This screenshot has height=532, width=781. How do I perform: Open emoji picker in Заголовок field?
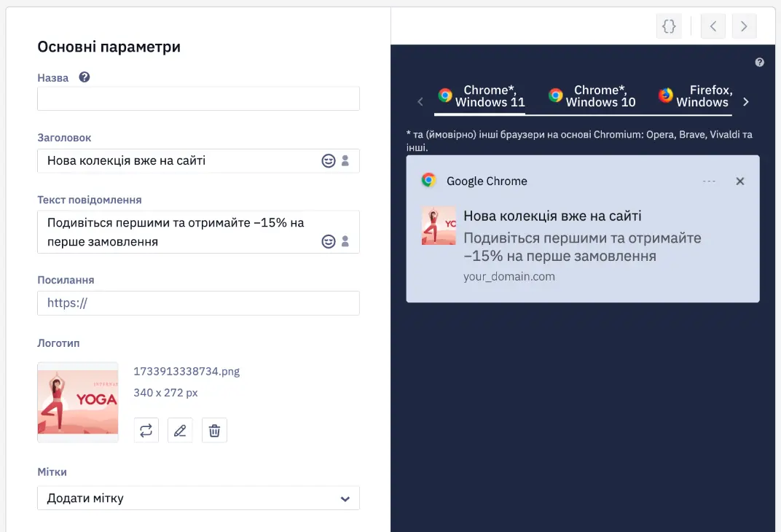(x=329, y=161)
